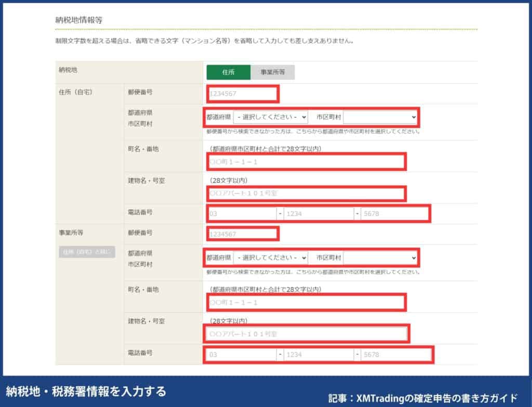The width and height of the screenshot is (532, 407).
Task: Click the 事業所等 電話番号 label
Action: [x=140, y=353]
